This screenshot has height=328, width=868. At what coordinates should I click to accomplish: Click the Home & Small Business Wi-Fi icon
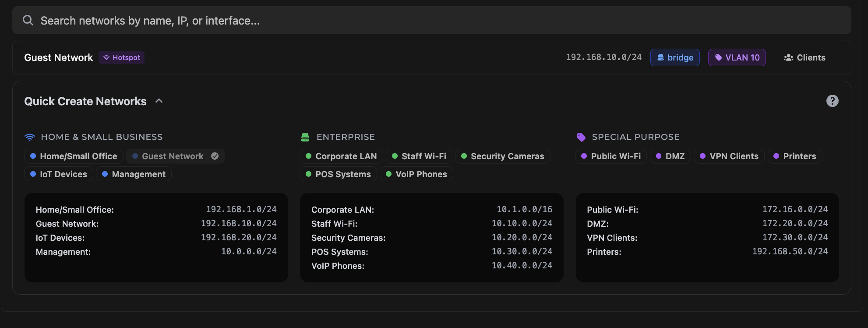click(x=30, y=137)
